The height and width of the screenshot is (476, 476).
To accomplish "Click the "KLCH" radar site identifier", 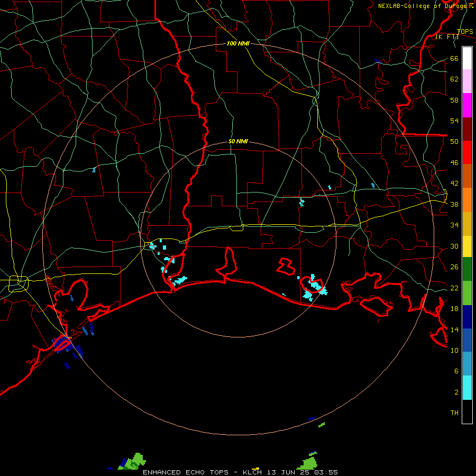I will tap(252, 472).
